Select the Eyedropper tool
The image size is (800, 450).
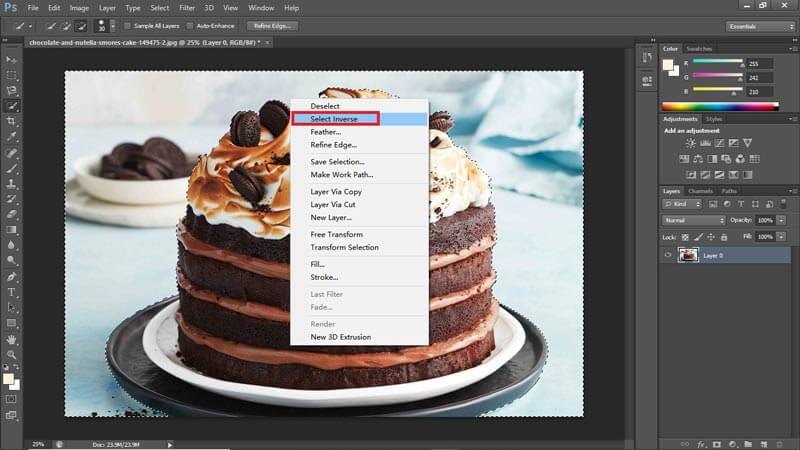click(12, 136)
